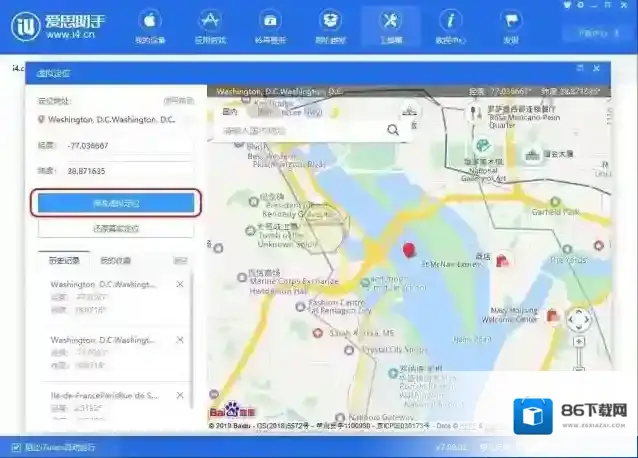Open the domestic map region dropdown
Viewport: 638px width, 458px height.
tap(234, 111)
